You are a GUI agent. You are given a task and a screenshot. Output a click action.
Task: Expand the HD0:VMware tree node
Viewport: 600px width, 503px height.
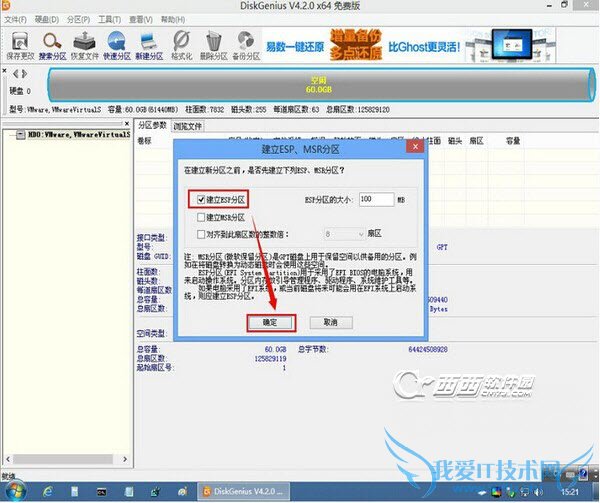20,135
